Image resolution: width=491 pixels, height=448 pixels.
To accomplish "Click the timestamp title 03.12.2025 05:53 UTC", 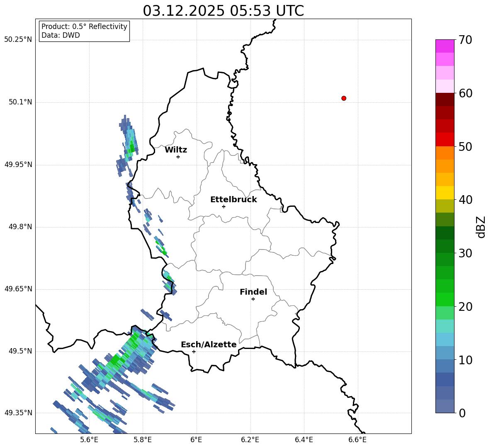I will pos(223,11).
